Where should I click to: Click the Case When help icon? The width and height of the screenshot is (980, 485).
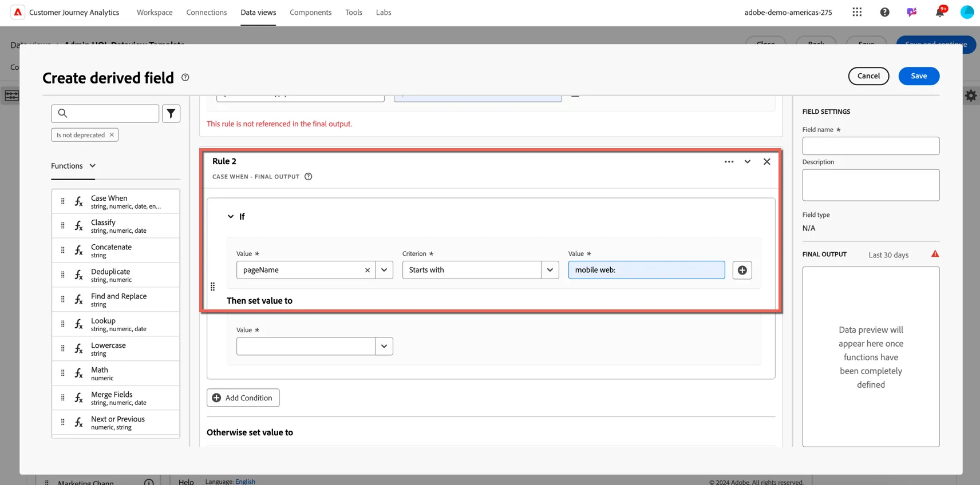[309, 177]
